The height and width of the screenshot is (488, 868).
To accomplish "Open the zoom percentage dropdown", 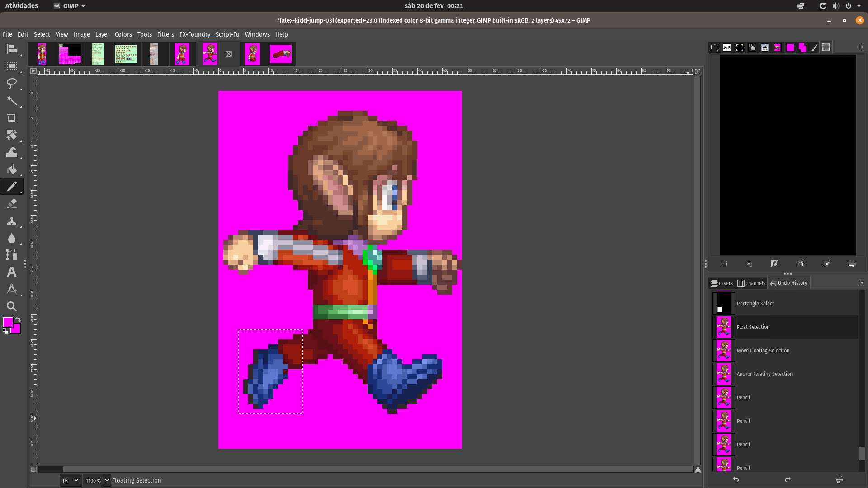I will click(107, 480).
